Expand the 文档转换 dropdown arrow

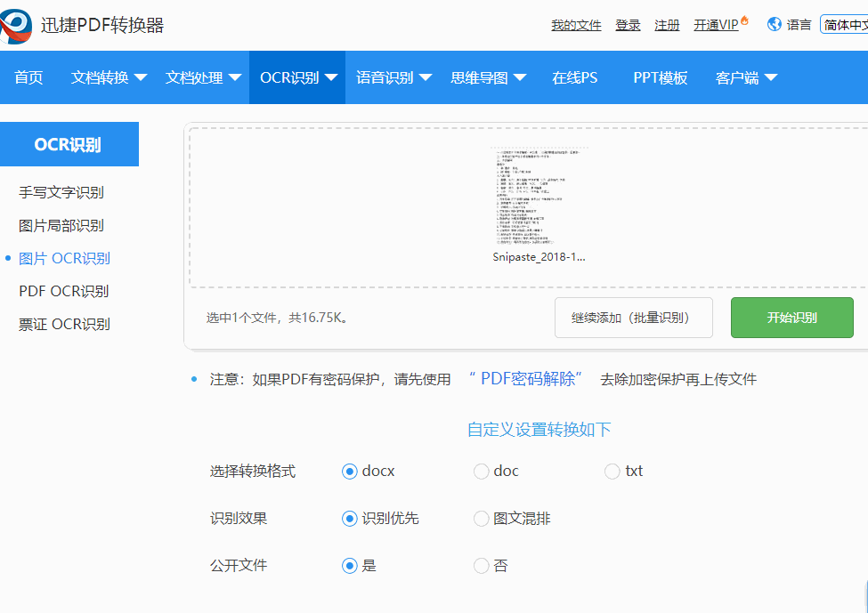pyautogui.click(x=141, y=77)
